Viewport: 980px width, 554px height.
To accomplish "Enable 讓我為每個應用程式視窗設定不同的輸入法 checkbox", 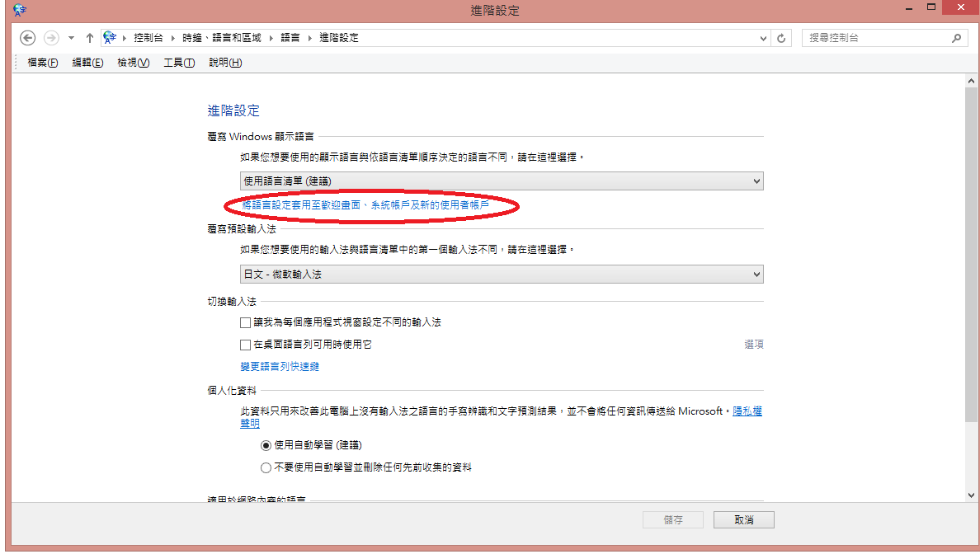I will 245,322.
